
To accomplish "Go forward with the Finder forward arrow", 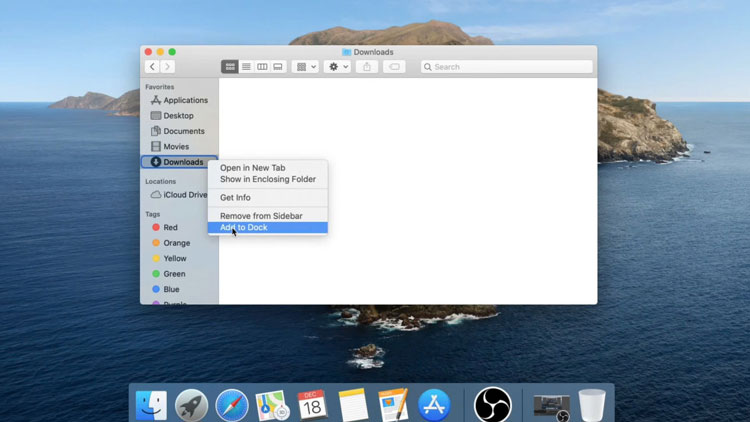I will (167, 67).
